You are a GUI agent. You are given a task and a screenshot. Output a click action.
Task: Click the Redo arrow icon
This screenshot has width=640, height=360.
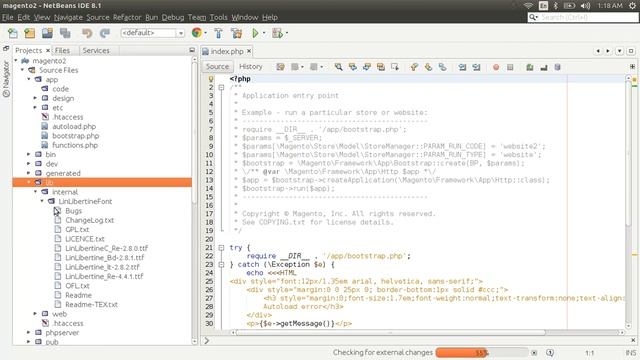click(105, 33)
